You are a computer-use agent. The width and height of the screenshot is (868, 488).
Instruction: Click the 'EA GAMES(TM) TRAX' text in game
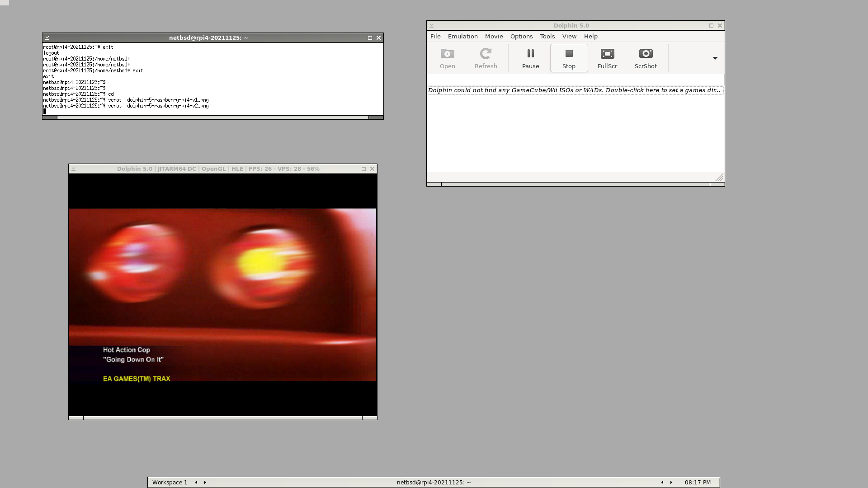point(137,379)
